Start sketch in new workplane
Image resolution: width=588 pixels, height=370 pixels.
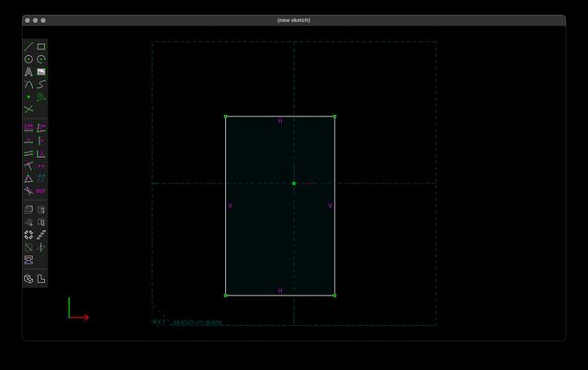click(x=28, y=247)
